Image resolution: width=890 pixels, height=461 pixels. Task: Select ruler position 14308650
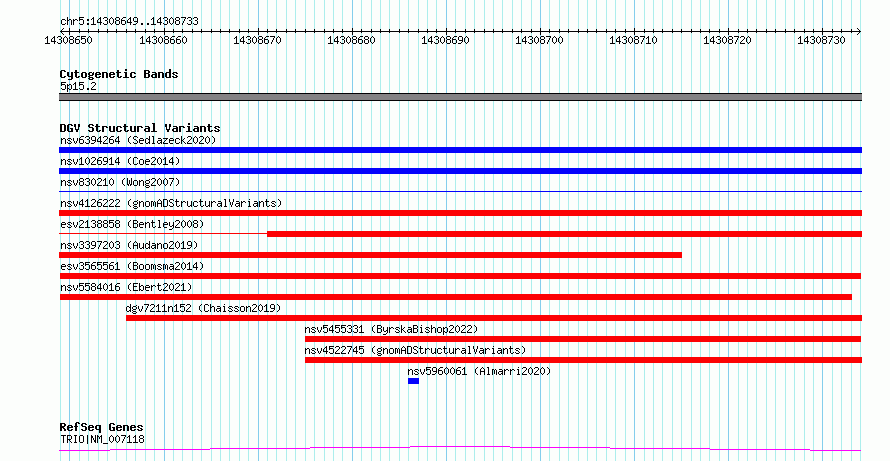[x=68, y=40]
